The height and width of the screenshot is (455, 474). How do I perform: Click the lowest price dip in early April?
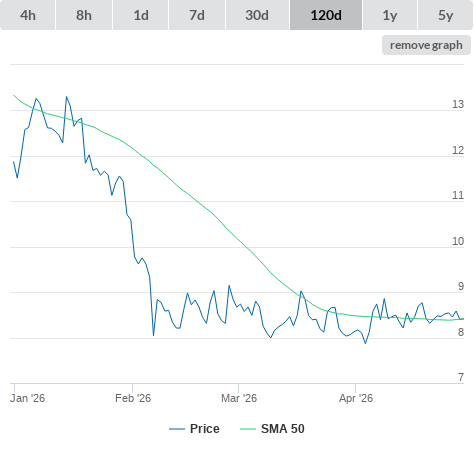[x=365, y=343]
